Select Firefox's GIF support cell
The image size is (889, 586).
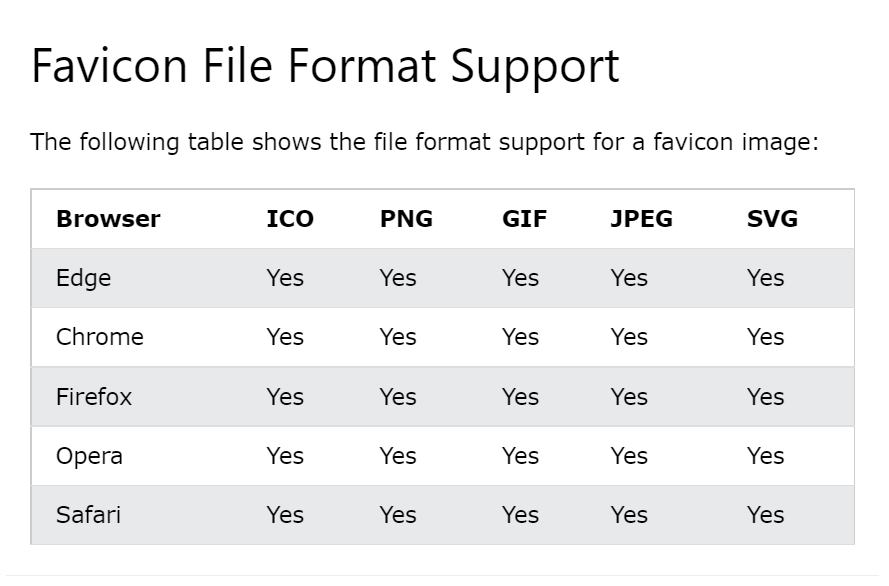tap(520, 397)
